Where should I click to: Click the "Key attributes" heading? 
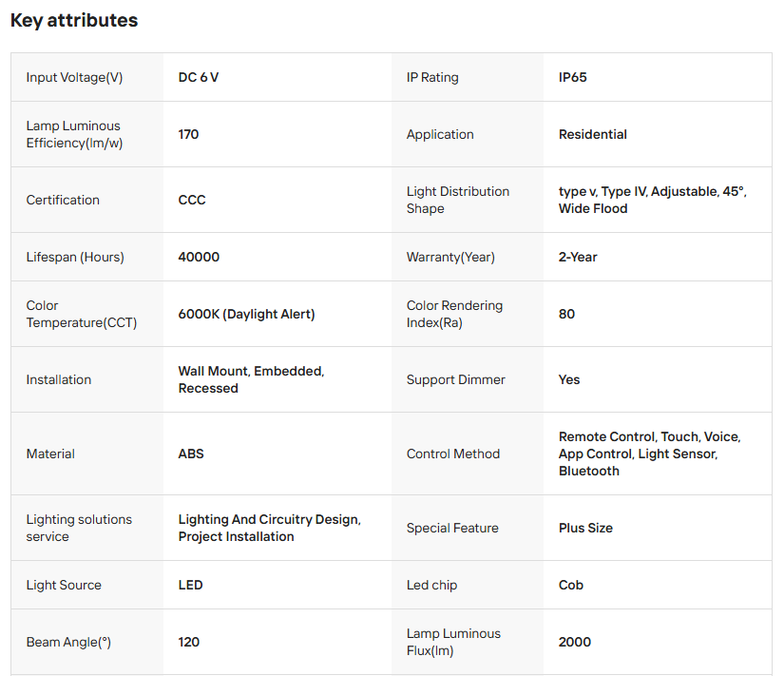[x=74, y=20]
